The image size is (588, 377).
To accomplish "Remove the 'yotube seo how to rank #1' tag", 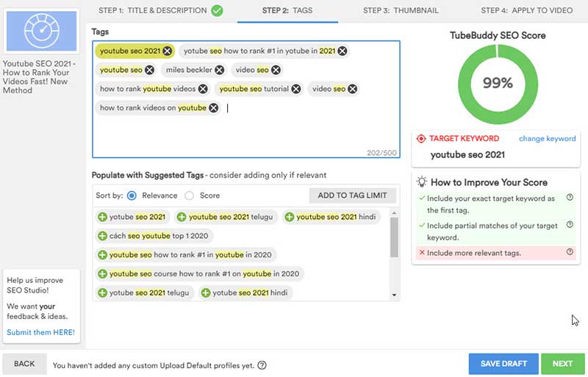I will click(343, 51).
